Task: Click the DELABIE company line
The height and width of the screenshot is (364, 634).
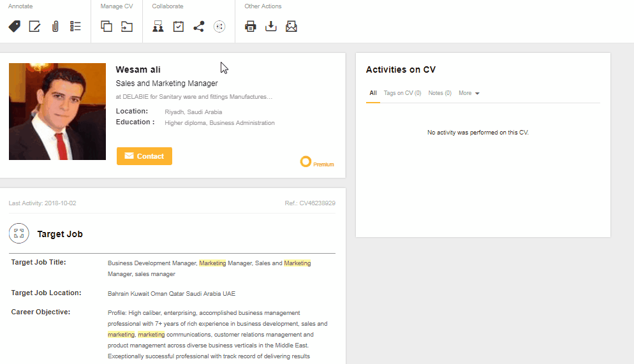Action: 194,97
